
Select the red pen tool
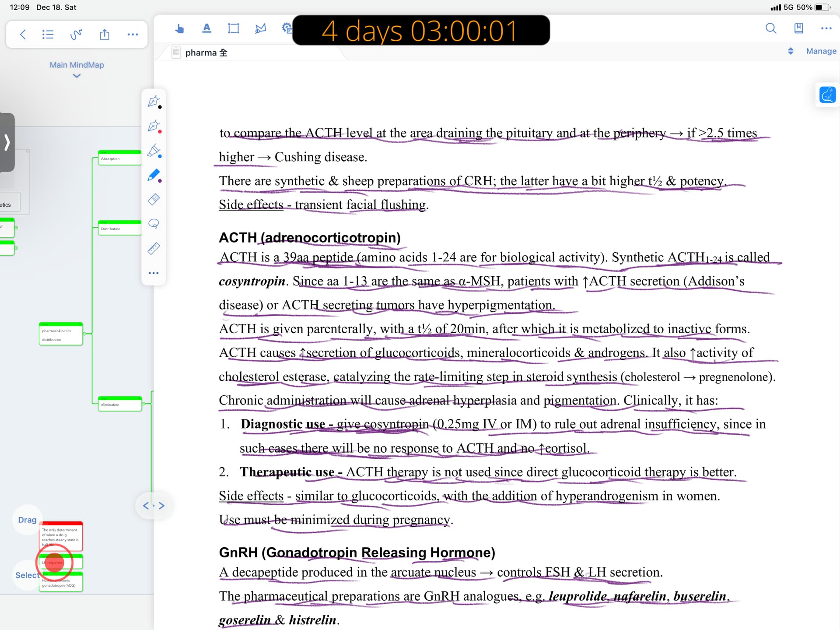[x=154, y=127]
